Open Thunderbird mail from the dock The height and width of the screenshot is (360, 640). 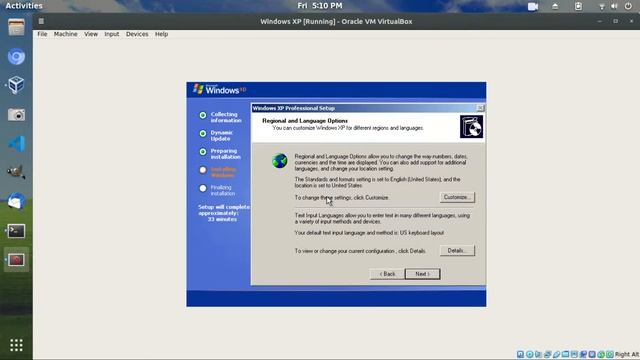tap(16, 202)
